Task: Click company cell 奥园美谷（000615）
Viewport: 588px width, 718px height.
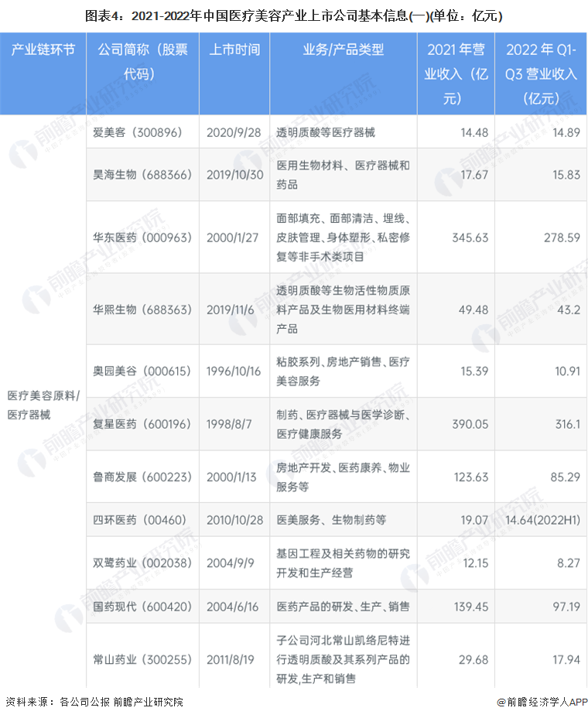Action: [142, 371]
